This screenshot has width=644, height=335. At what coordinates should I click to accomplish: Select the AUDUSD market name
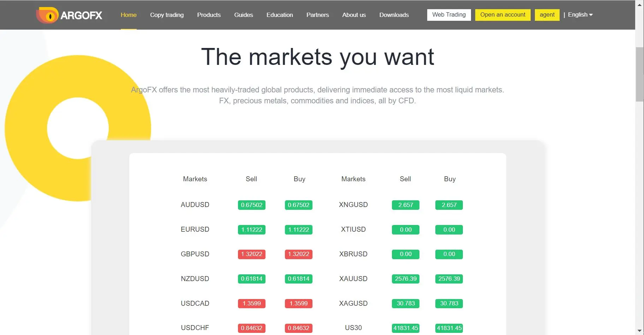click(x=195, y=205)
